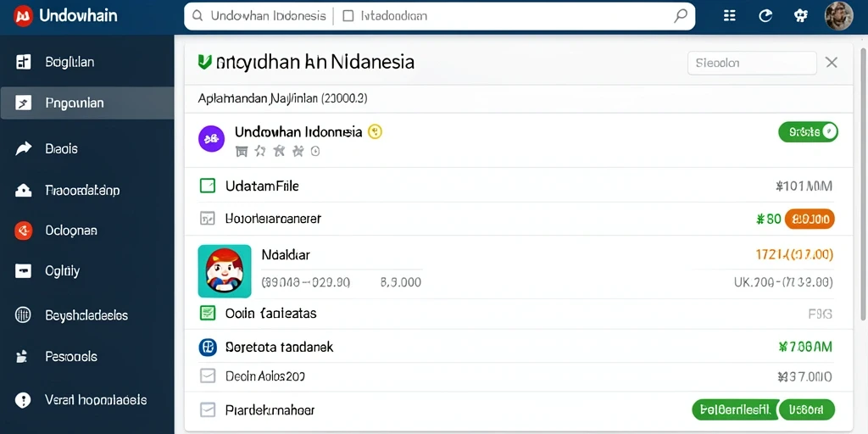Close the panel with the X button
This screenshot has width=868, height=434.
tap(831, 63)
